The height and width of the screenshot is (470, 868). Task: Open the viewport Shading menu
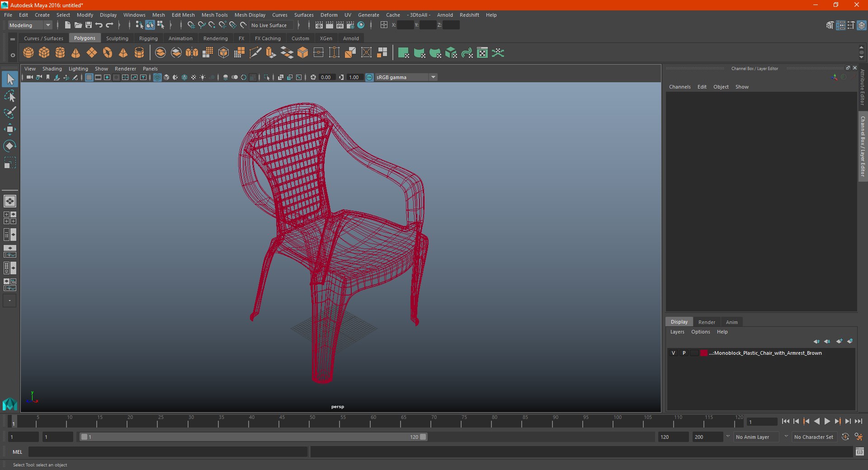pyautogui.click(x=52, y=69)
